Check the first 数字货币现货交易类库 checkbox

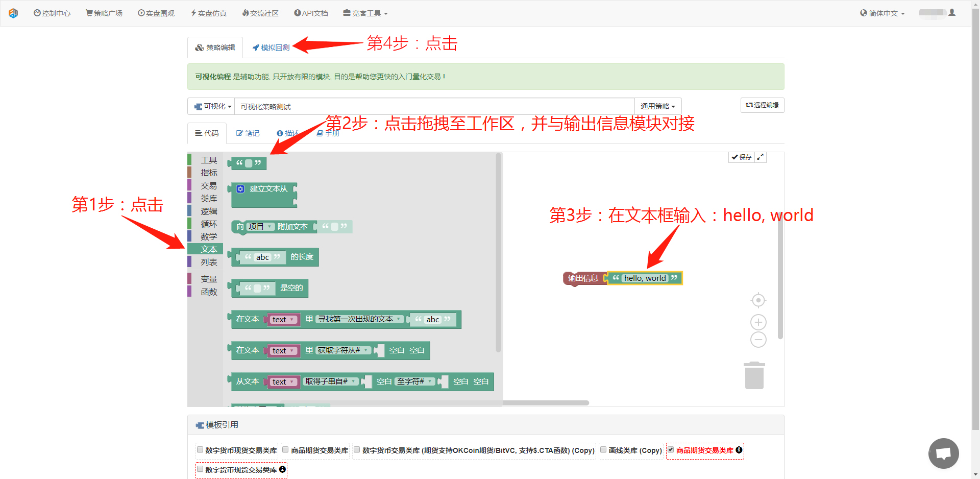click(200, 450)
